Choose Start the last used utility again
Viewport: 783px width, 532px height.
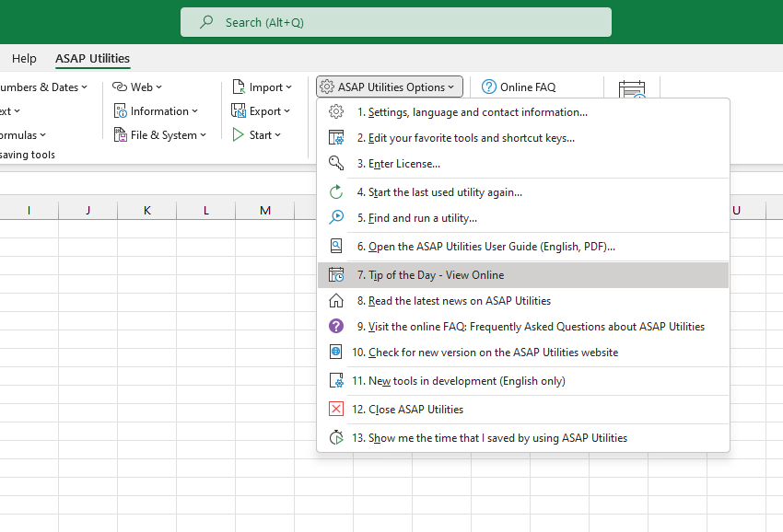click(x=523, y=192)
